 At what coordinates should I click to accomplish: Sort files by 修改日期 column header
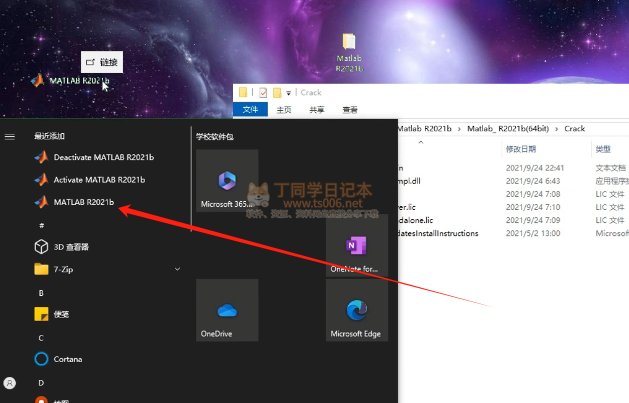(x=522, y=148)
